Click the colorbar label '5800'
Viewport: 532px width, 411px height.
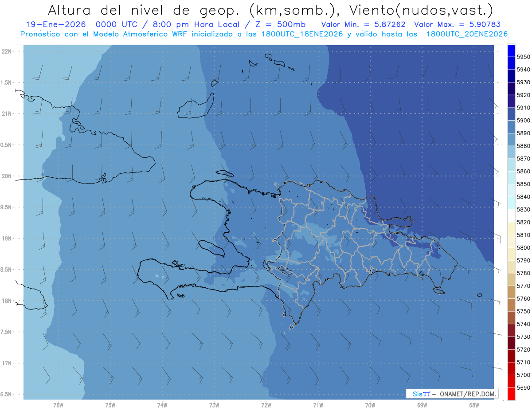coord(523,248)
